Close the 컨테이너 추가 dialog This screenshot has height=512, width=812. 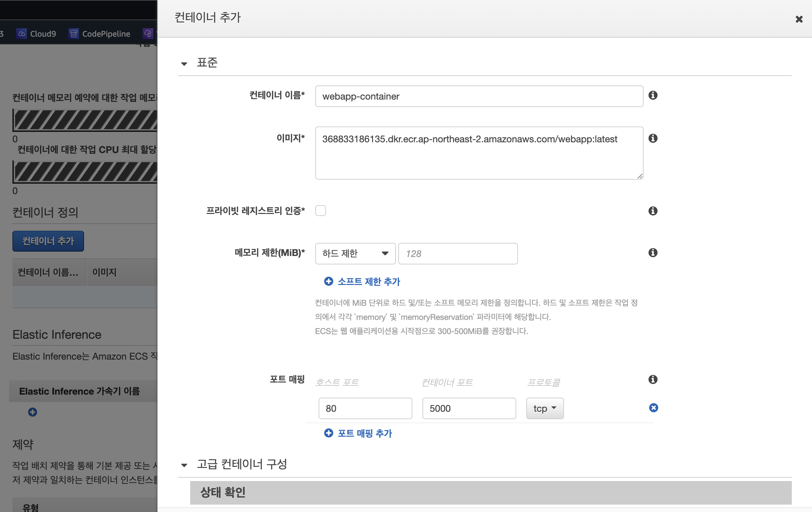coord(799,19)
